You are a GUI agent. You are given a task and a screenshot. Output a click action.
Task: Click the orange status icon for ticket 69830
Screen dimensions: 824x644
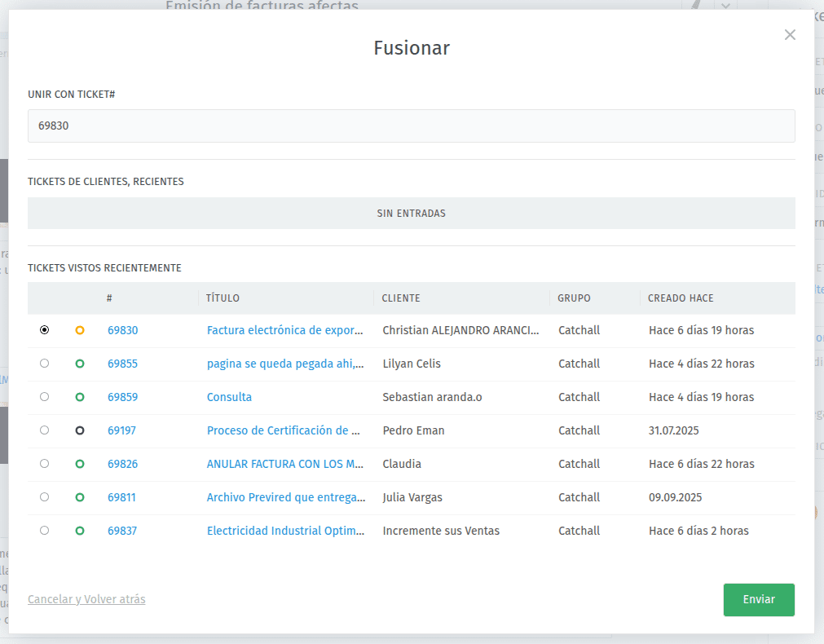coord(80,330)
